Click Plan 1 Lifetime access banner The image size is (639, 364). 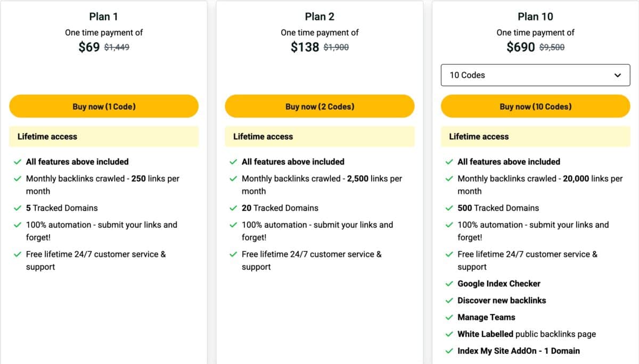click(x=104, y=137)
